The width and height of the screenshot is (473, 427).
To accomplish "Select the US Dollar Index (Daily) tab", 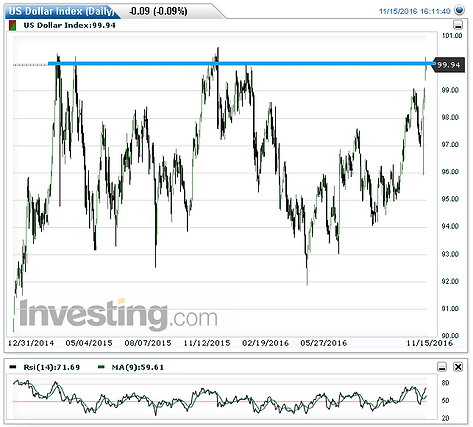I will point(62,11).
